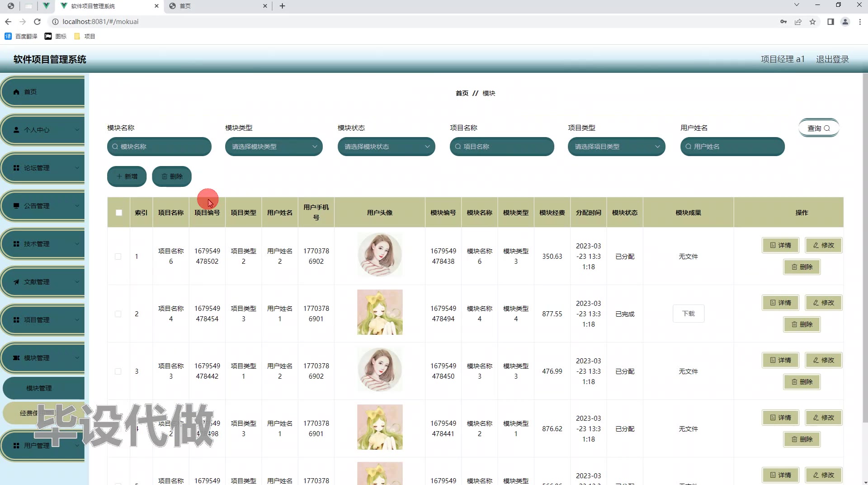
Task: Click the grid icon beside 用户管理
Action: [x=16, y=446]
